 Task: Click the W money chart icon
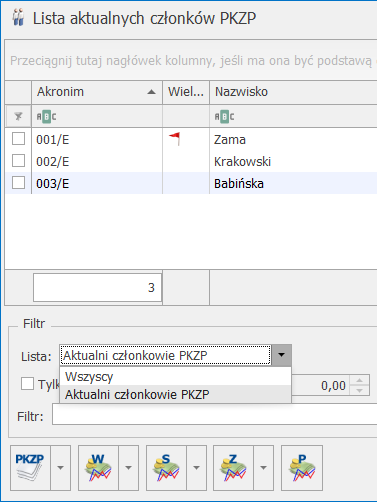98,468
